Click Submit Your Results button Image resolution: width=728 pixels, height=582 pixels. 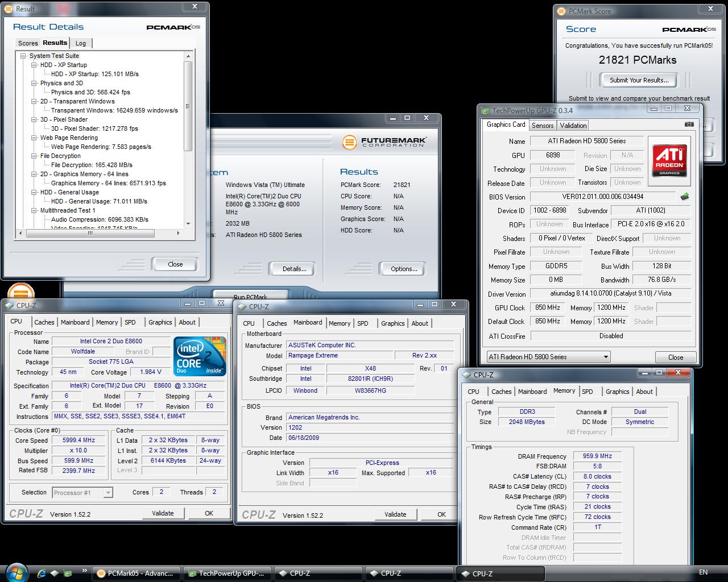(639, 80)
